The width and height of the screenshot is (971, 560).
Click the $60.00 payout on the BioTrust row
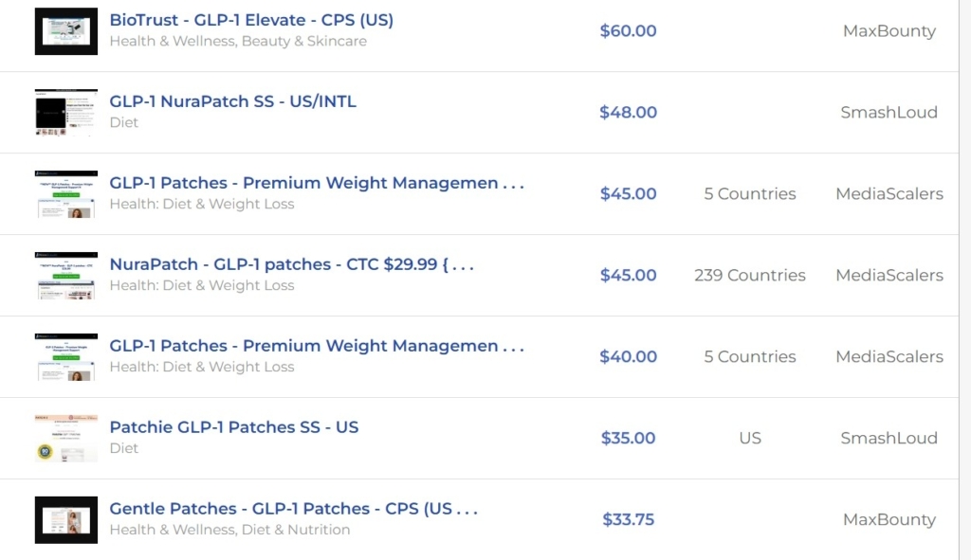pyautogui.click(x=628, y=31)
